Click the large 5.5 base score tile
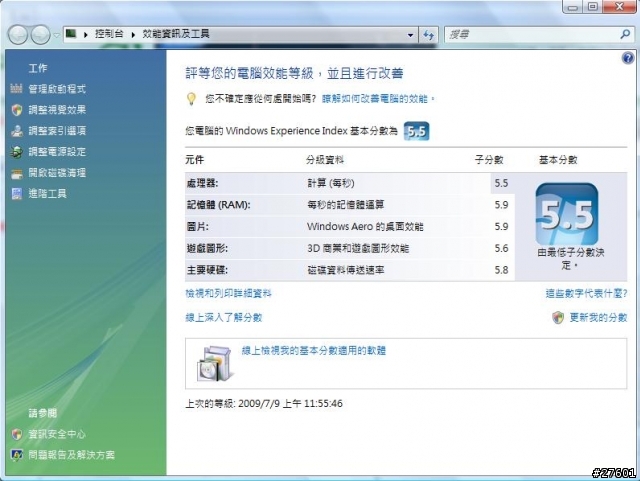Viewport: 640px width, 481px height. (567, 214)
